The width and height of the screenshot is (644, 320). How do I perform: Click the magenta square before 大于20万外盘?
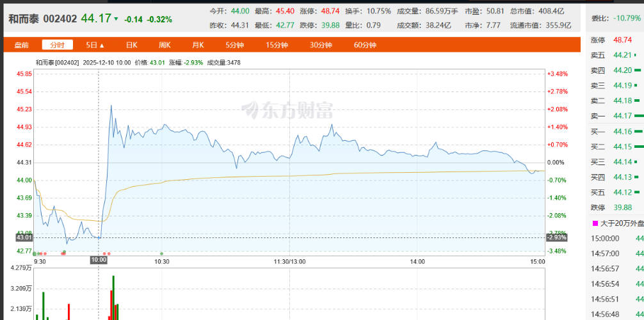[x=595, y=223]
